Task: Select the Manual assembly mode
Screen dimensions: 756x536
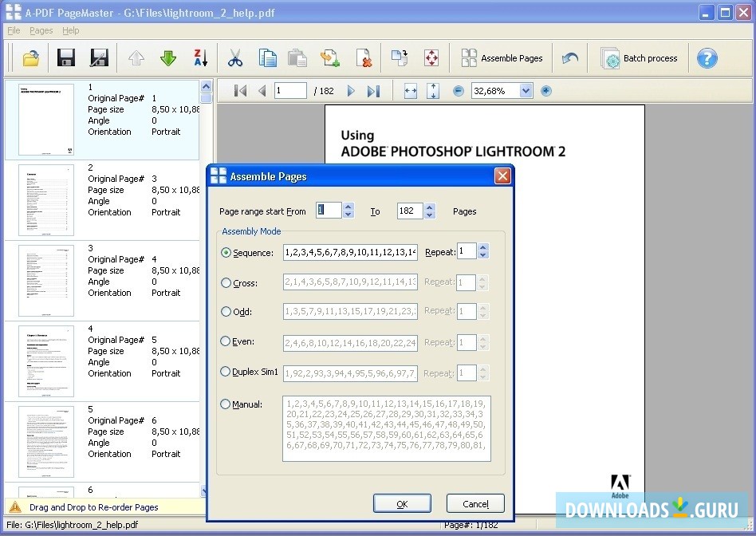Action: 225,404
